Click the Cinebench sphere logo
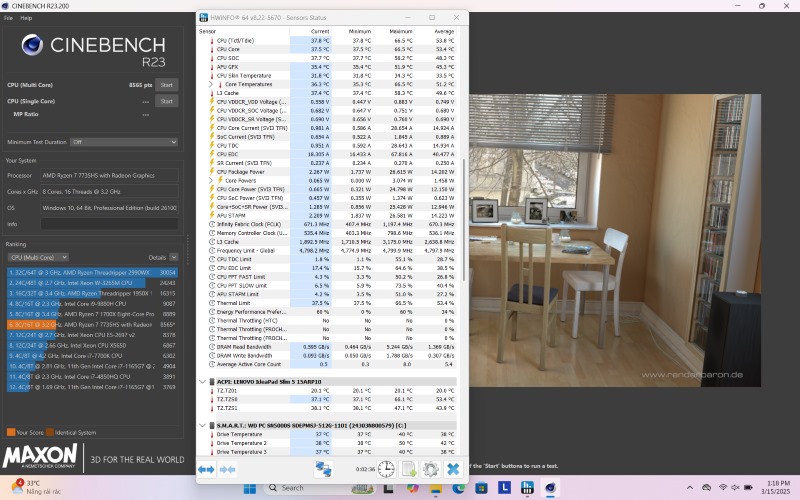The image size is (800, 500). point(32,45)
